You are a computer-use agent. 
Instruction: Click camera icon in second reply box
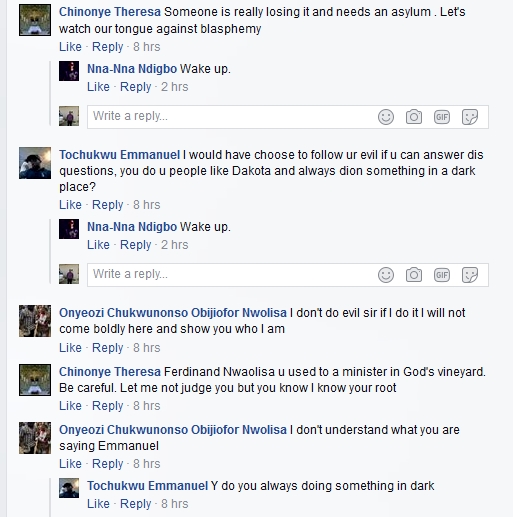[x=414, y=275]
